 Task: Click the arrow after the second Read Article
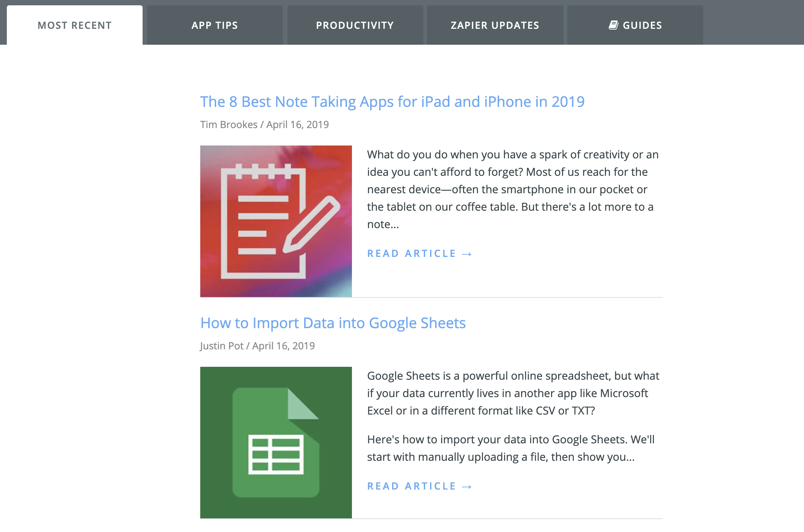[x=467, y=487]
